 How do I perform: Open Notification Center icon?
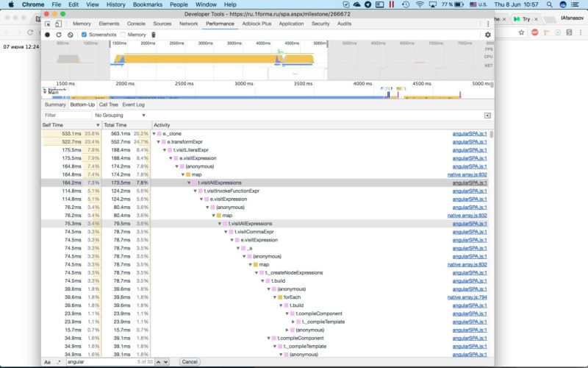(575, 4)
